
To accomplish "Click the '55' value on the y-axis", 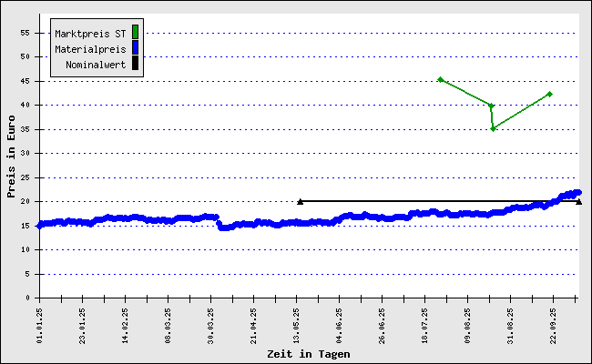I will tap(26, 33).
